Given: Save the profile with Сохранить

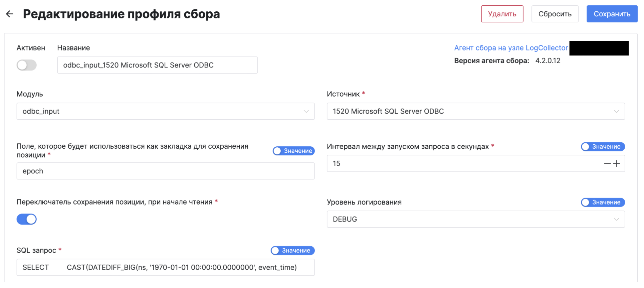Looking at the screenshot, I should pos(612,14).
